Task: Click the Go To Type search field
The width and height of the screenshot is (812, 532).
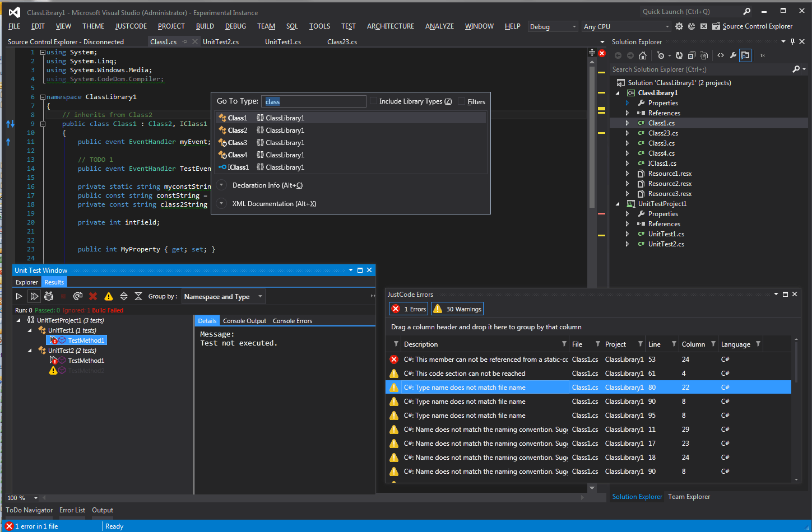Action: 314,101
